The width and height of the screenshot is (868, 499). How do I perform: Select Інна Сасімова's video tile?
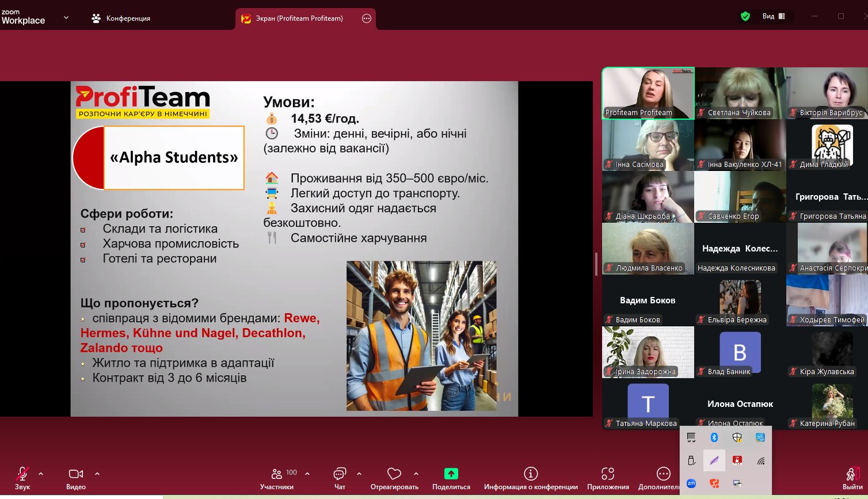pyautogui.click(x=648, y=145)
